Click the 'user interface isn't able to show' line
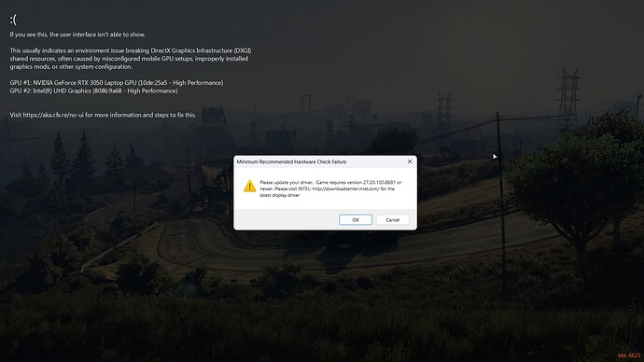This screenshot has width=644, height=362. pos(77,35)
